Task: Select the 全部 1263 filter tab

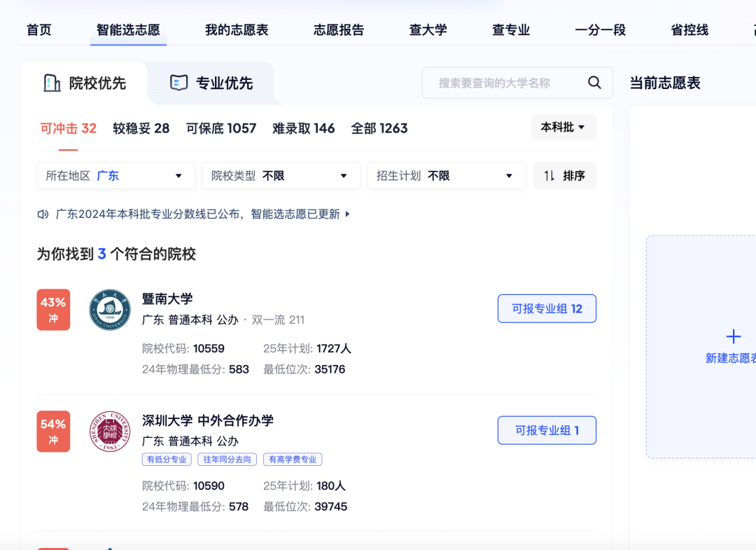Action: pyautogui.click(x=379, y=128)
